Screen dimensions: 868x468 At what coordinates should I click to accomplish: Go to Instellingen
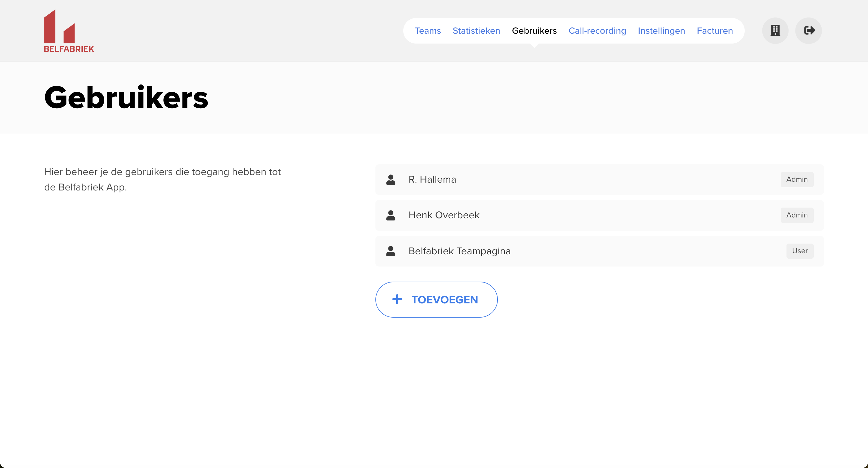661,31
